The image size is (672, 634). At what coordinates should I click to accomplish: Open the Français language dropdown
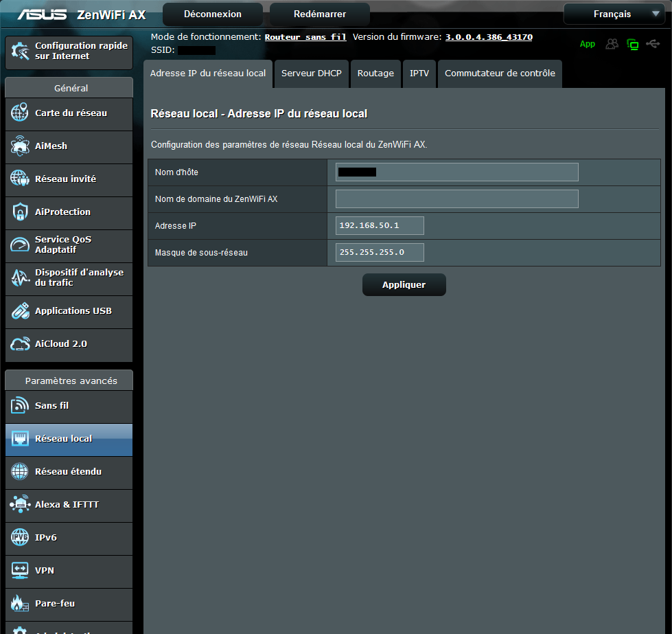(x=614, y=14)
